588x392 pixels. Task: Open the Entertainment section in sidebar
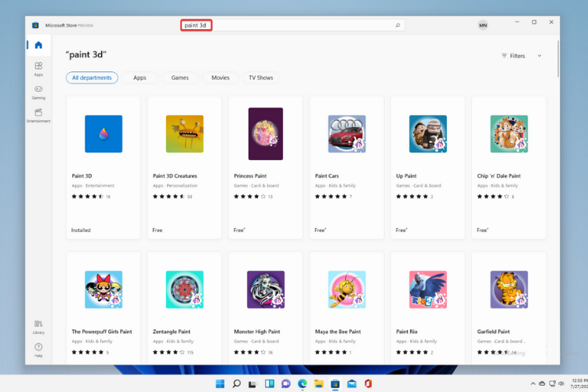click(38, 114)
